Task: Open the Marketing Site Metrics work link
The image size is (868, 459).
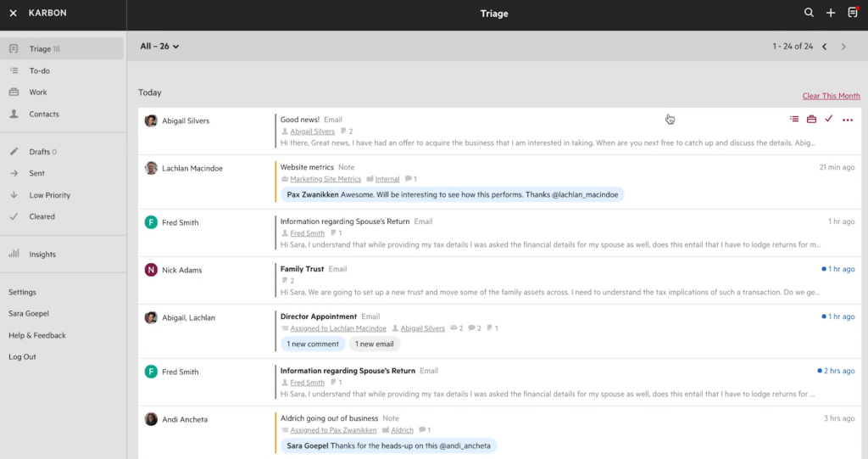Action: point(325,179)
